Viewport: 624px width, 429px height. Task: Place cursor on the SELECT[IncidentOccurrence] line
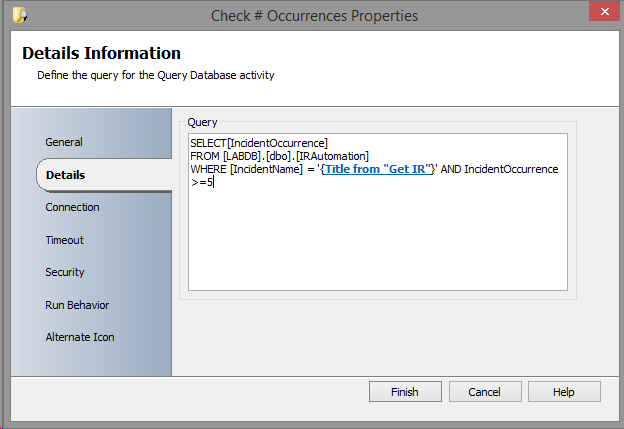259,143
